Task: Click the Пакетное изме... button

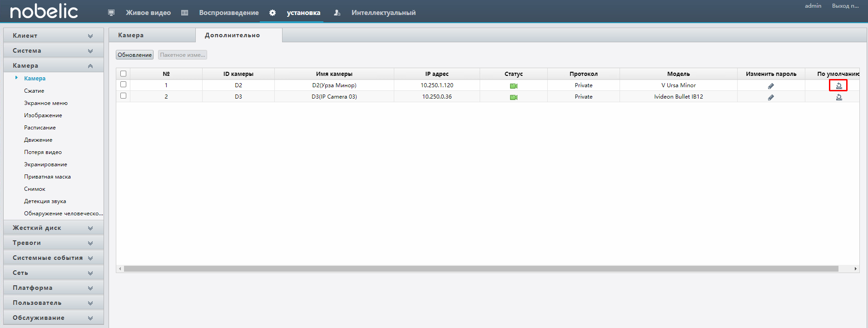Action: click(183, 55)
